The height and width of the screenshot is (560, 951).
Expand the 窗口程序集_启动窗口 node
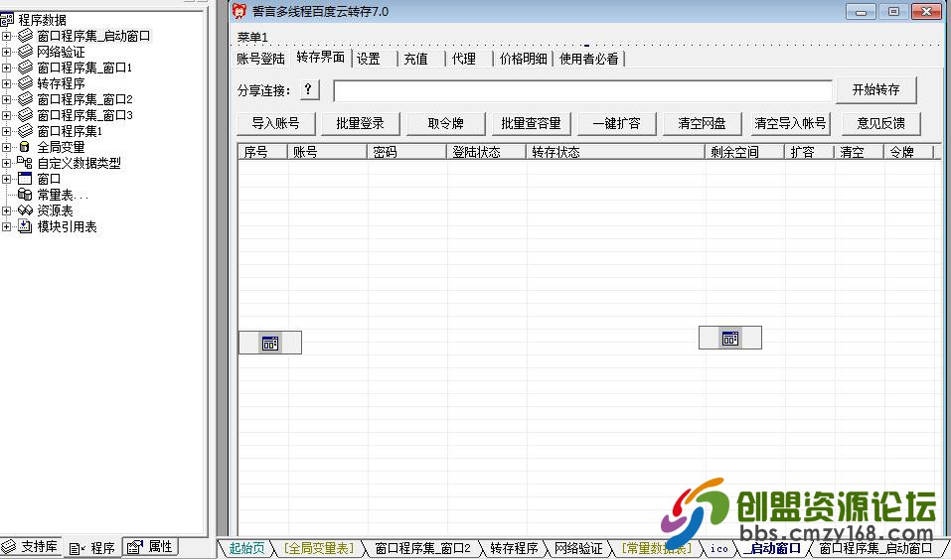point(6,37)
